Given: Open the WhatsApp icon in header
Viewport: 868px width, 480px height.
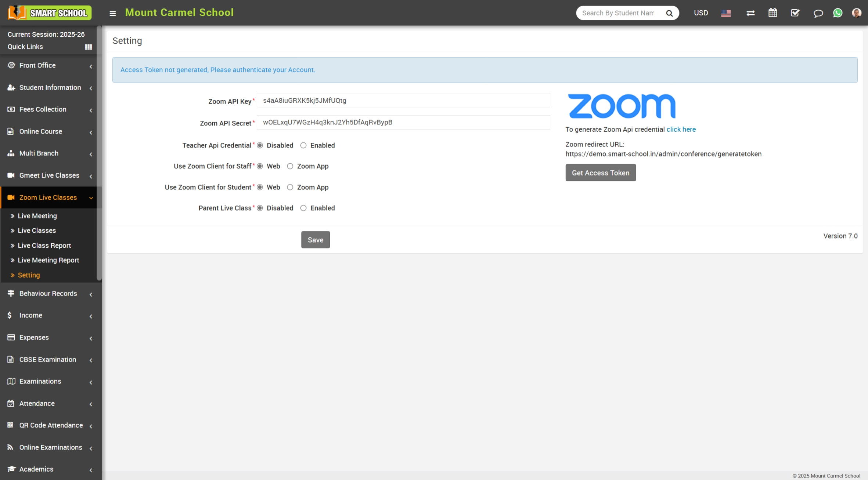Looking at the screenshot, I should tap(838, 13).
